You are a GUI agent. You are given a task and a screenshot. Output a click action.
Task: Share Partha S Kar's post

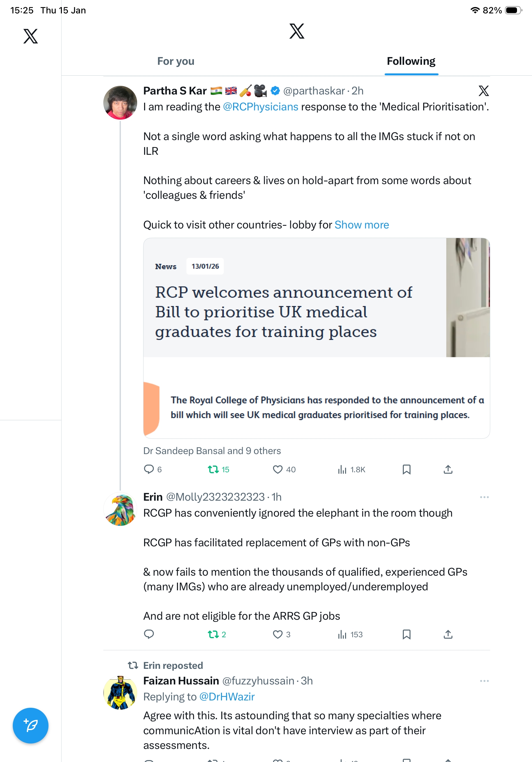448,469
